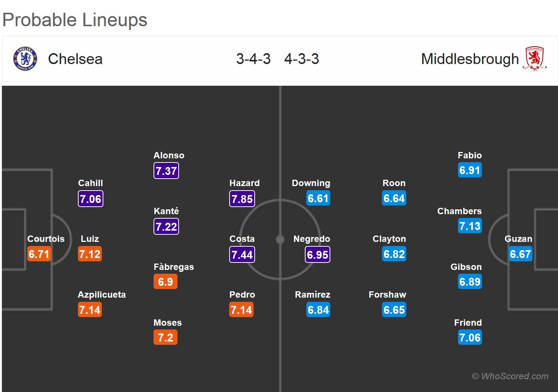Viewport: 558px width, 392px height.
Task: Click the Middlesbrough club crest icon
Action: [x=534, y=59]
